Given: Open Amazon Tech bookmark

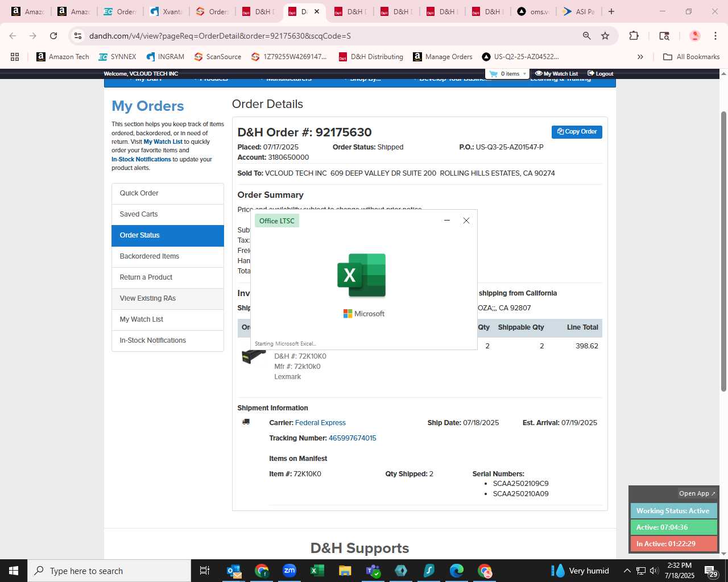Looking at the screenshot, I should point(63,57).
